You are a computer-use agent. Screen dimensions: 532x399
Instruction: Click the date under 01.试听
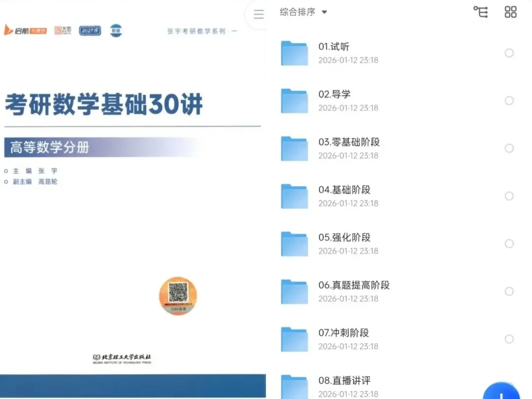pyautogui.click(x=348, y=60)
